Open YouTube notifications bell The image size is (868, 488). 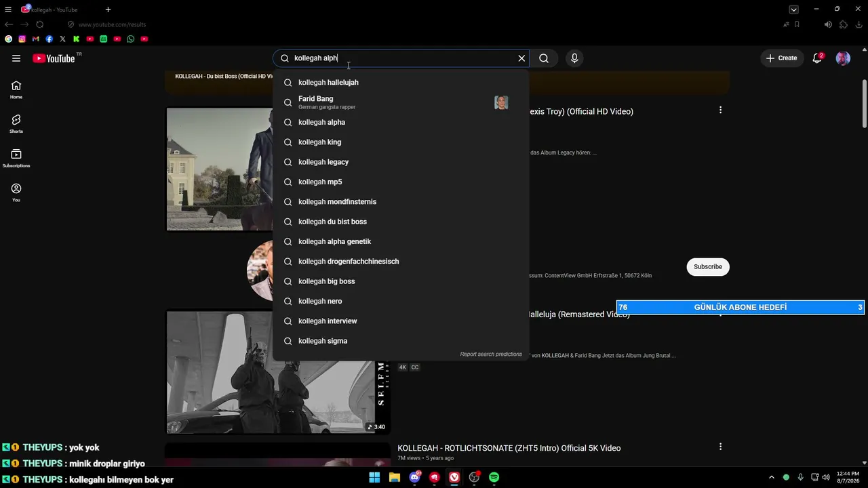[817, 58]
